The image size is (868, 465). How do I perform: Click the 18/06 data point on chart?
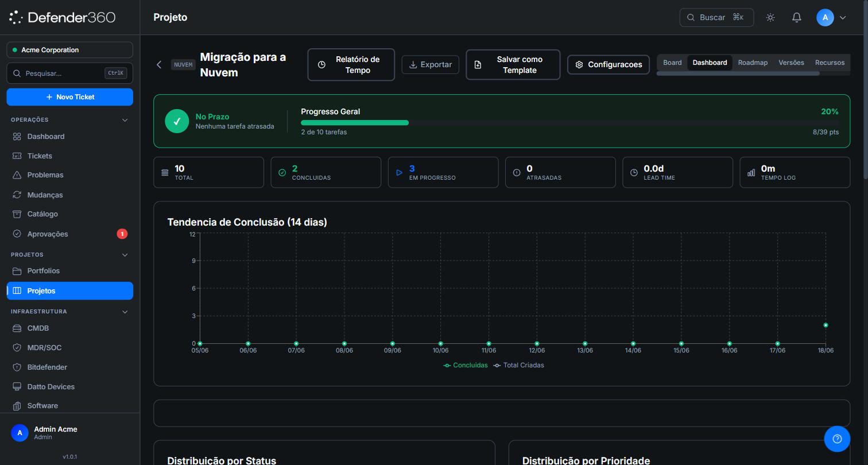coord(826,325)
